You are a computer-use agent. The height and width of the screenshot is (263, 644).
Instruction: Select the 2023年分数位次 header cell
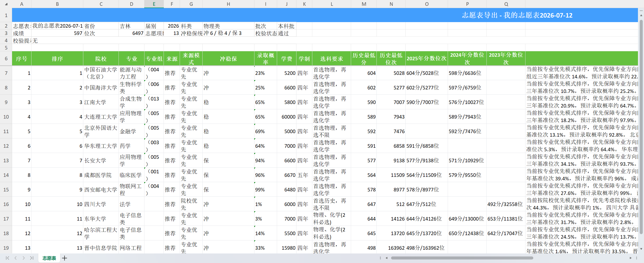coord(506,59)
